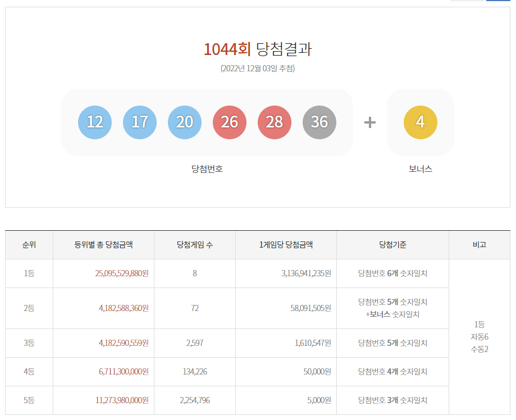Click the draw date text below the title
This screenshot has width=516, height=420.
pos(258,70)
